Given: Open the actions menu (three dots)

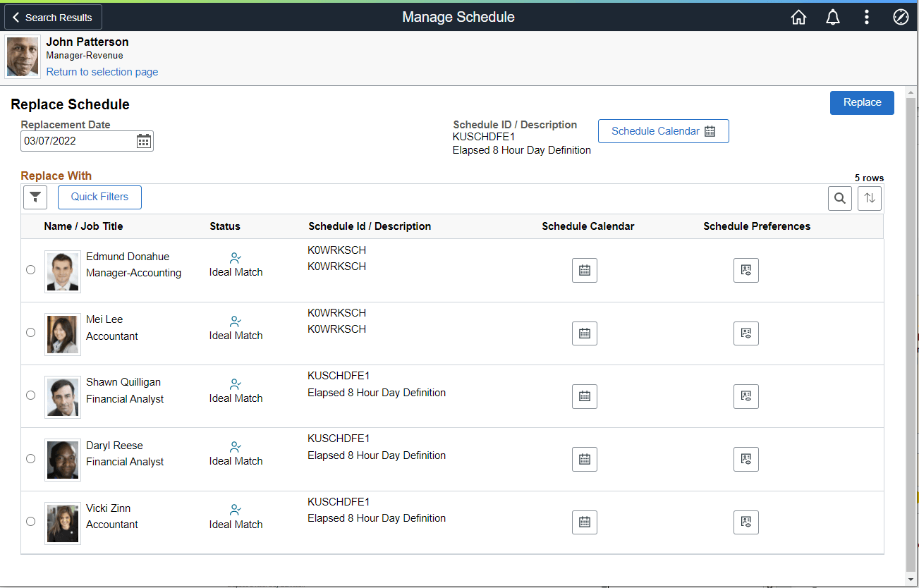Looking at the screenshot, I should (866, 16).
